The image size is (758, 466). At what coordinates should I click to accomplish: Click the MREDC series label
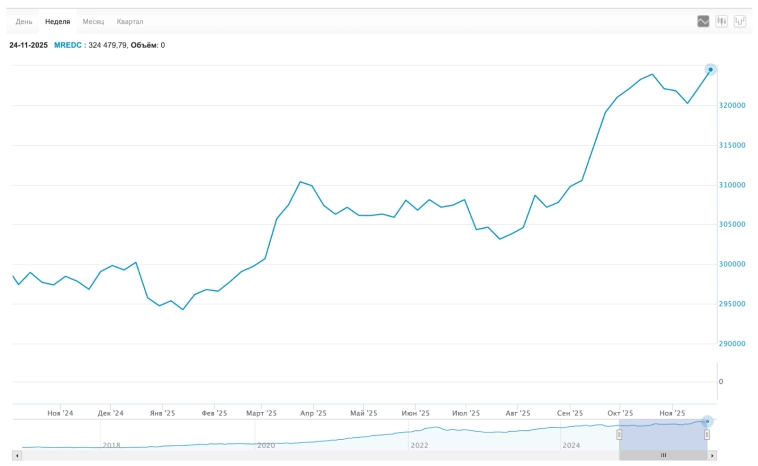[68, 45]
